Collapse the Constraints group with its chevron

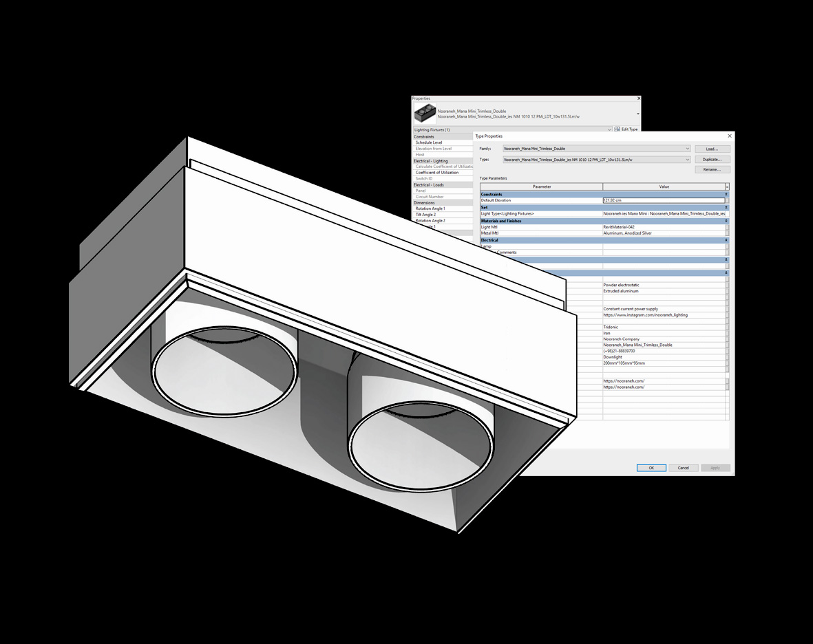[x=726, y=195]
